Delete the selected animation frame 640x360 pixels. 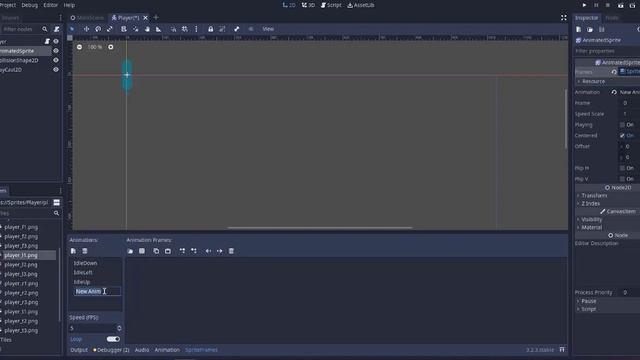pyautogui.click(x=231, y=251)
